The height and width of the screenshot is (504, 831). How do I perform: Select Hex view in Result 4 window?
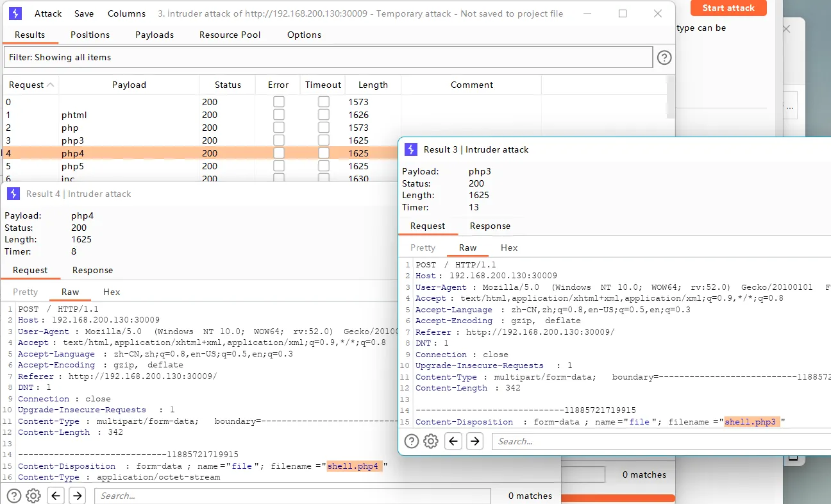pyautogui.click(x=112, y=292)
